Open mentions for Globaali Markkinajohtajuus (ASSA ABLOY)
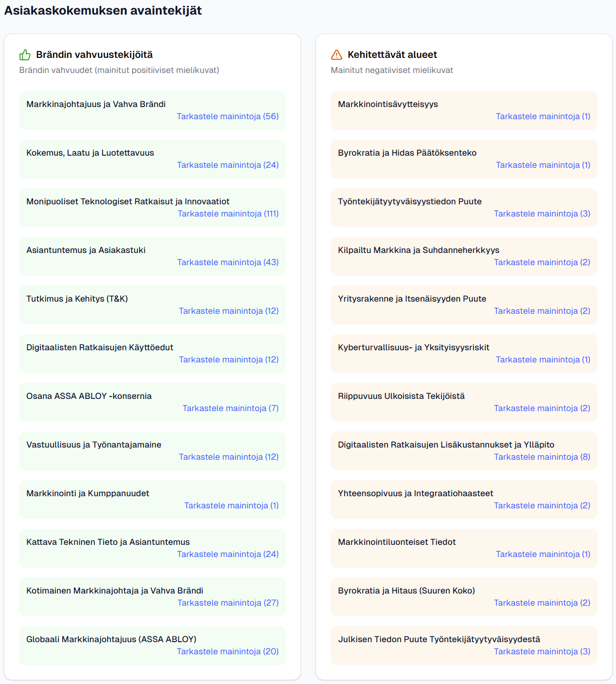This screenshot has width=616, height=684. coord(228,651)
